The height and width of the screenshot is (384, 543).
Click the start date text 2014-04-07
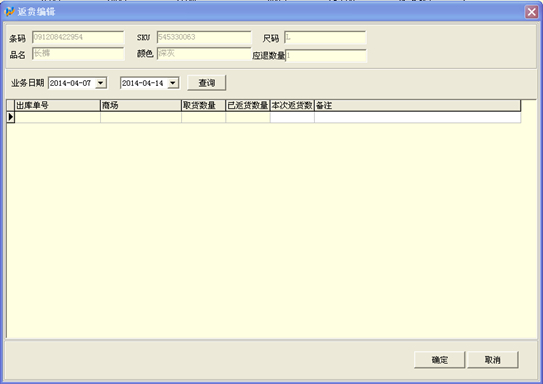pyautogui.click(x=70, y=83)
